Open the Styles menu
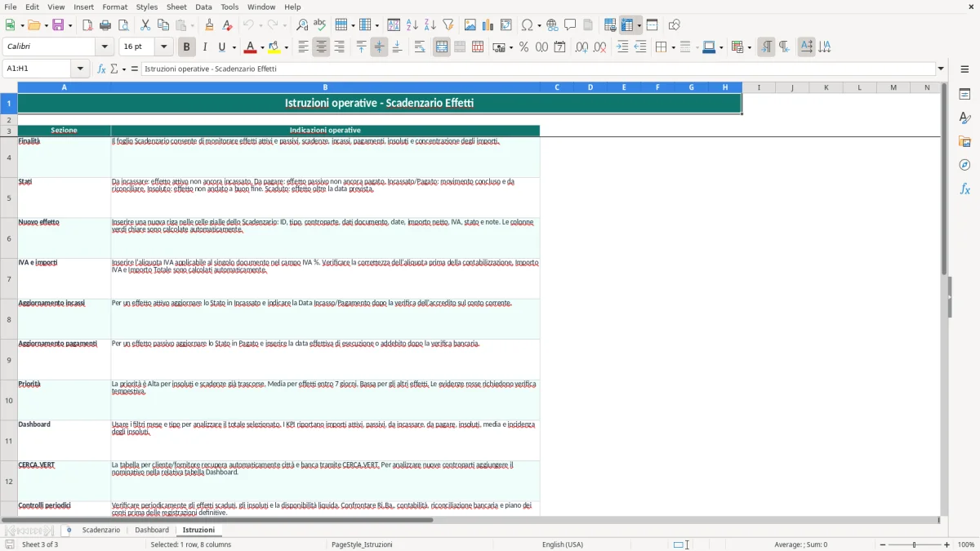Image resolution: width=980 pixels, height=551 pixels. point(147,7)
